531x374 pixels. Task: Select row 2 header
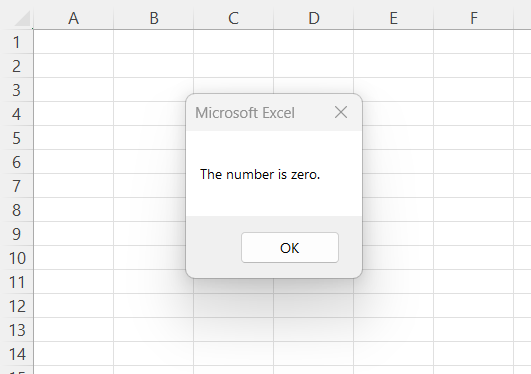[17, 66]
